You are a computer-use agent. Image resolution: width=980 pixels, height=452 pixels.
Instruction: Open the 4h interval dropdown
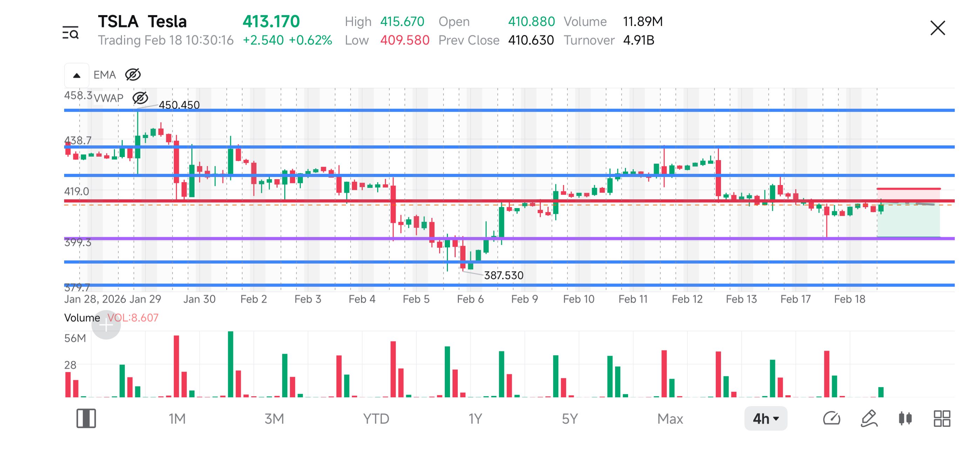point(765,418)
